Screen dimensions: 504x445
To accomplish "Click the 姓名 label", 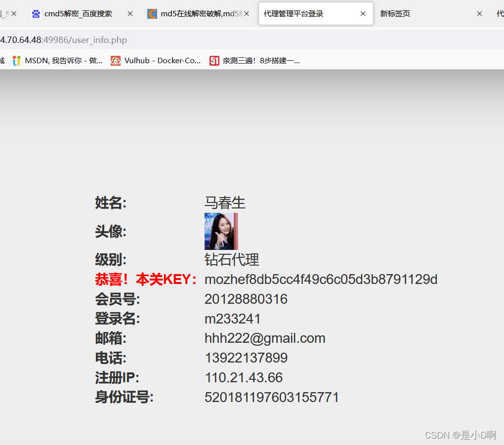I will click(x=111, y=203).
